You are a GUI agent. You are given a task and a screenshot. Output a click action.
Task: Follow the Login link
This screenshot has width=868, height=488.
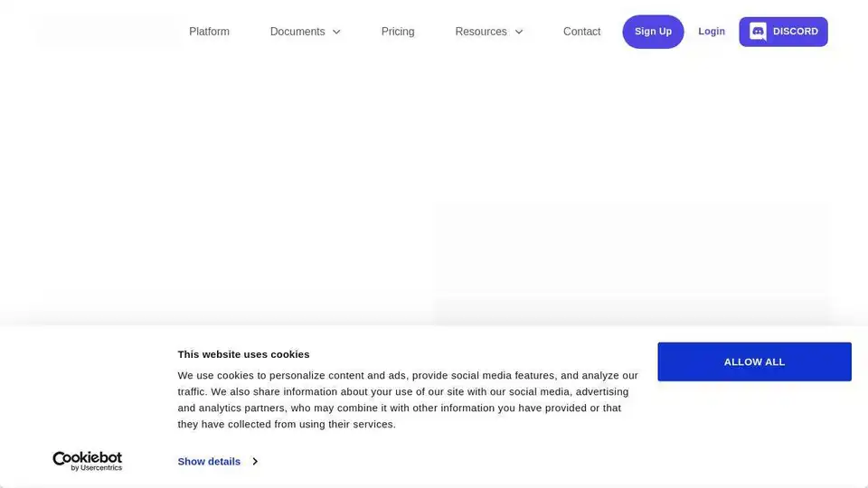(x=711, y=32)
